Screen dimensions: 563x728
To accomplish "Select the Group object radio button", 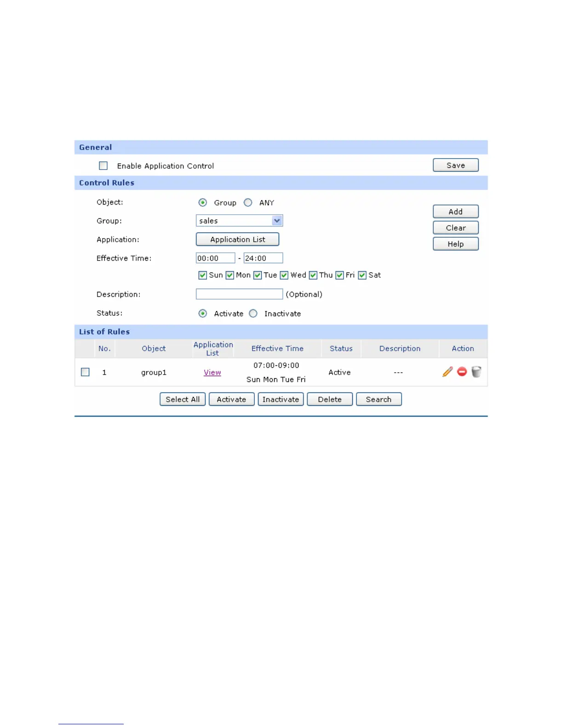I will tap(202, 203).
